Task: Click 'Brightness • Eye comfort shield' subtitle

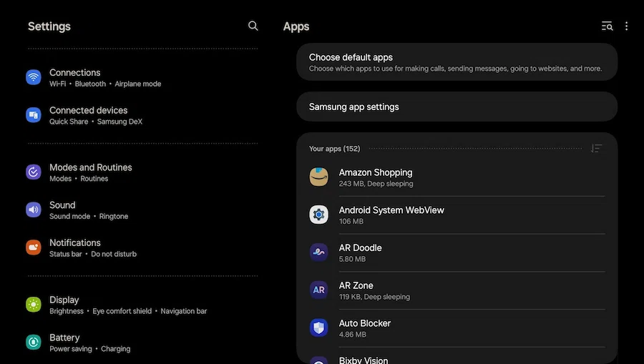Action: (x=101, y=311)
